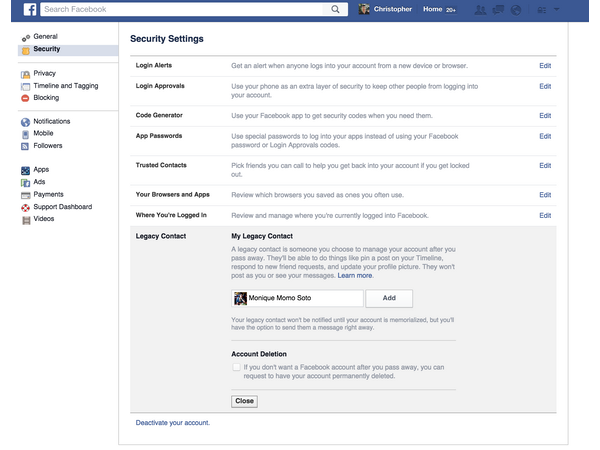The width and height of the screenshot is (600, 450).
Task: Open Mobile settings
Action: point(43,133)
